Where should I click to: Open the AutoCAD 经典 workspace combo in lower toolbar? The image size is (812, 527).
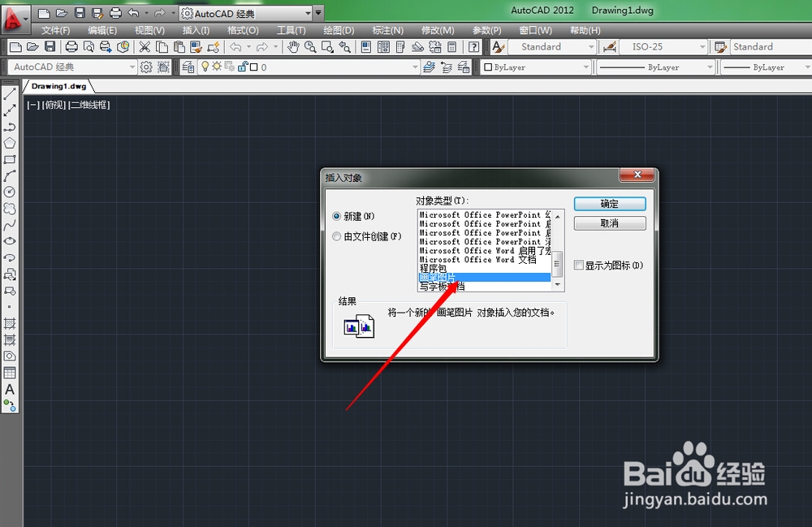(73, 67)
